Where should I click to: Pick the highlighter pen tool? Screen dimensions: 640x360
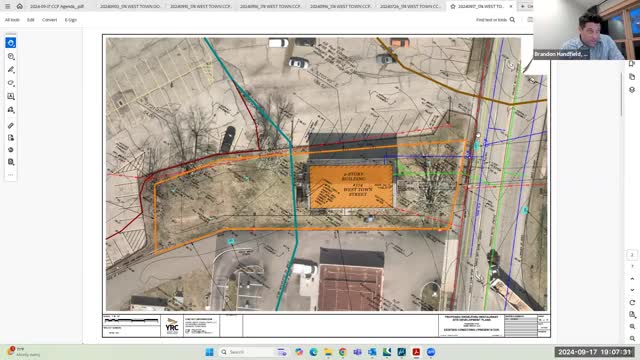(x=11, y=70)
